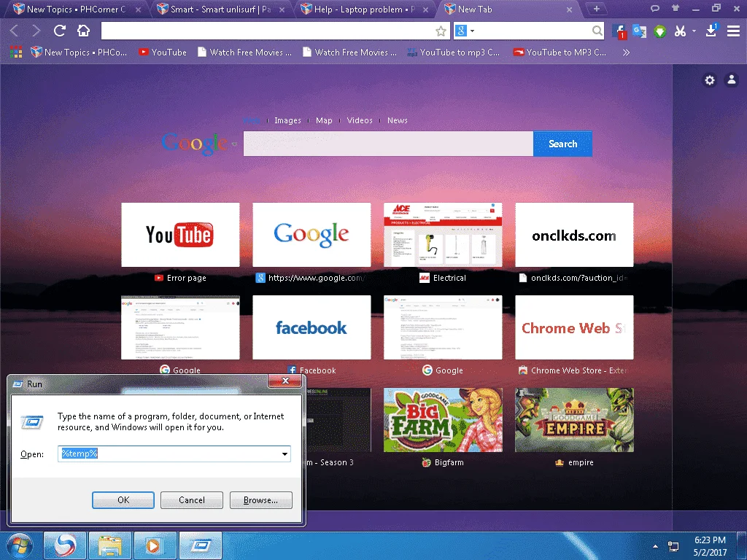Screen dimensions: 747x560
Task: Select the Videos search category
Action: [360, 120]
